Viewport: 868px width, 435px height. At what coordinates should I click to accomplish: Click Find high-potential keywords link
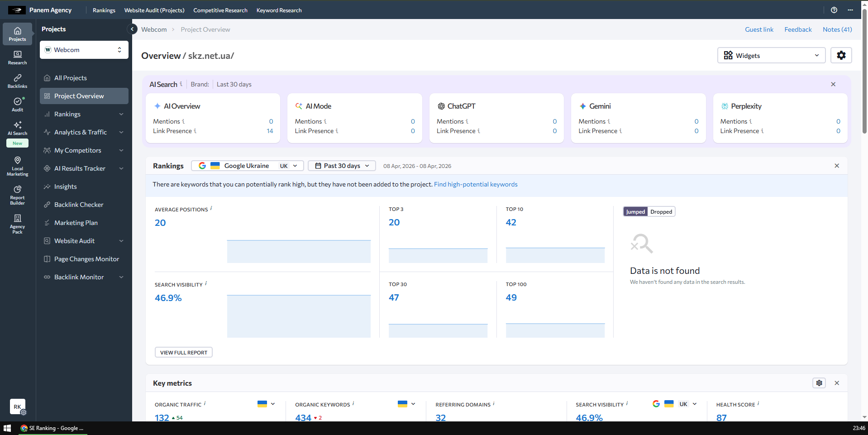click(x=476, y=184)
